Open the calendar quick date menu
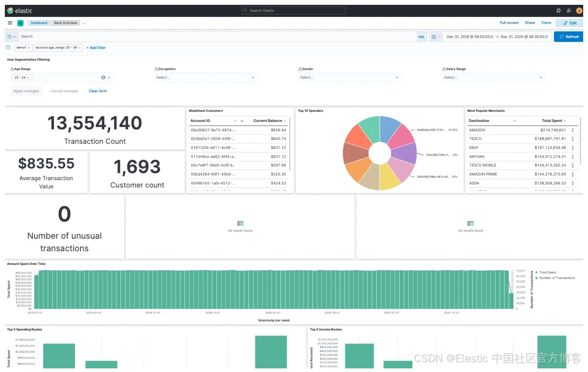 [x=435, y=37]
